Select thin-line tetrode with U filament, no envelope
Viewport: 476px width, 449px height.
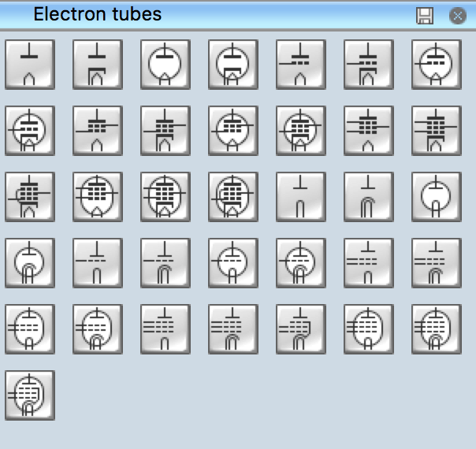pos(368,263)
